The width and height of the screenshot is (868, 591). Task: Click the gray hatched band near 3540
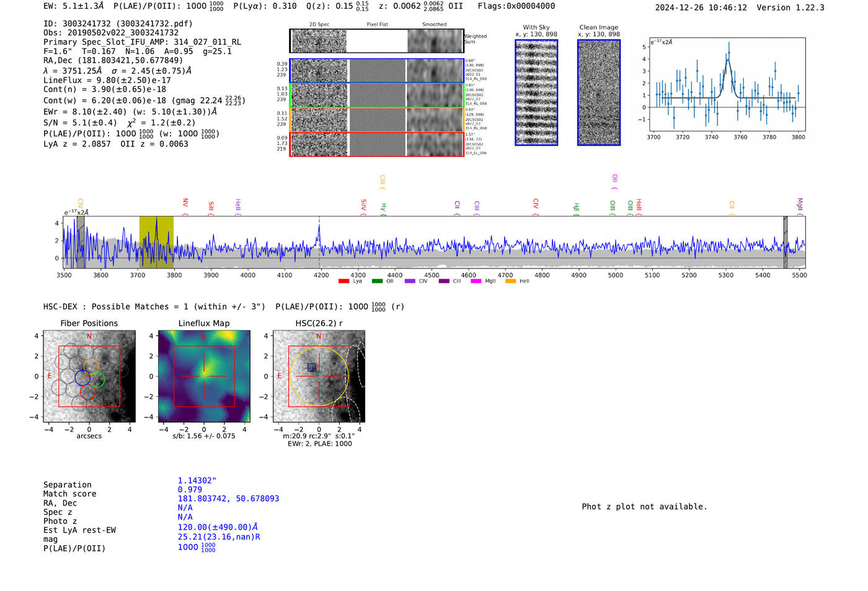pyautogui.click(x=81, y=242)
